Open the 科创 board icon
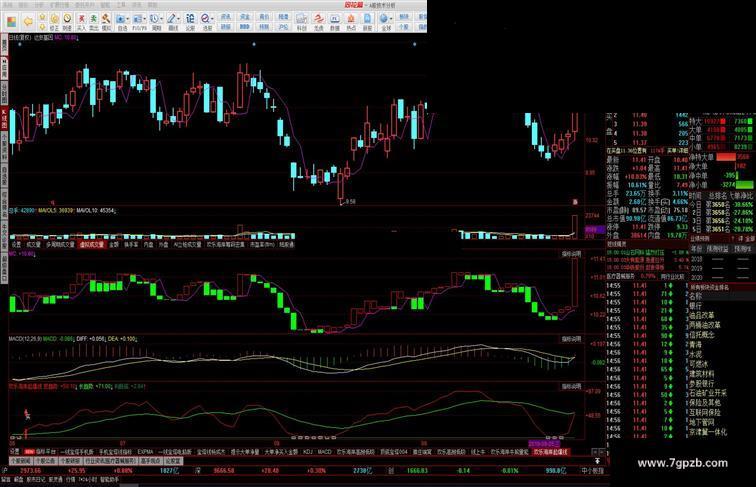The image size is (756, 487). pos(301,22)
